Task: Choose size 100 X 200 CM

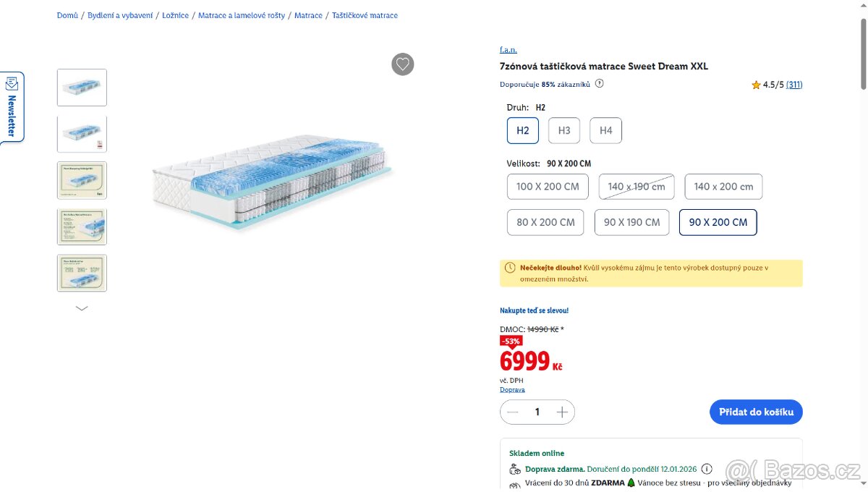Action: (x=548, y=187)
